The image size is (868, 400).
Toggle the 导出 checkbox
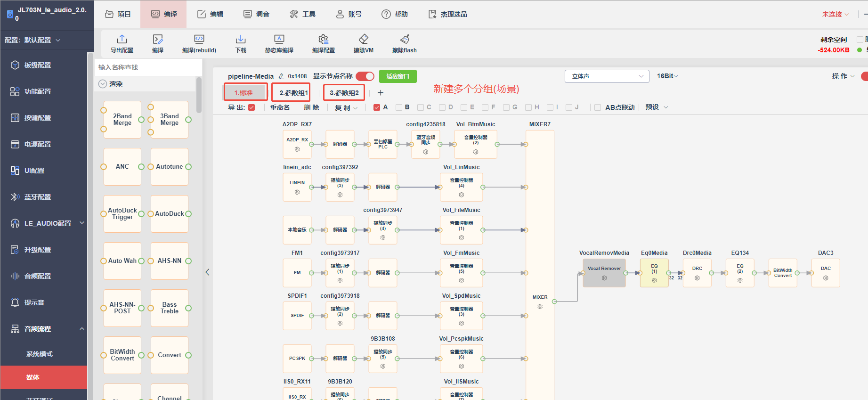coord(251,107)
